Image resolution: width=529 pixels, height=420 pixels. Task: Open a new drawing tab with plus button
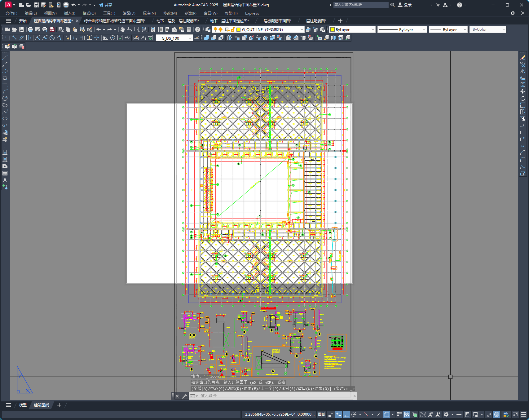(x=340, y=21)
